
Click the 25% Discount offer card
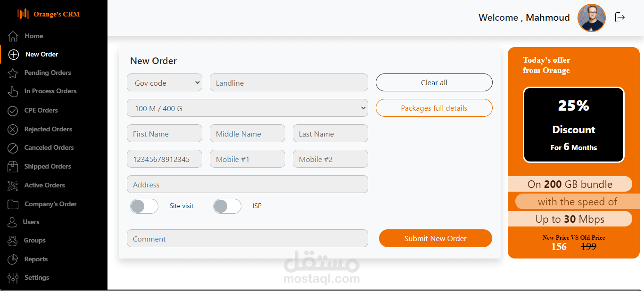pyautogui.click(x=574, y=125)
